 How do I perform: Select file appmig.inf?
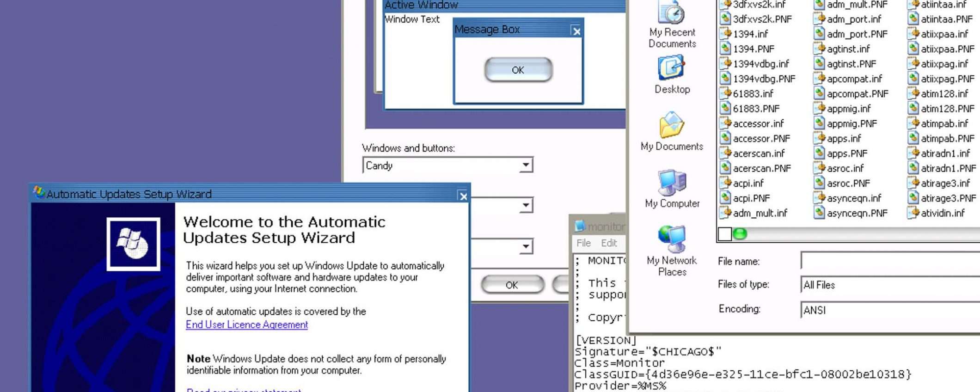[x=849, y=109]
